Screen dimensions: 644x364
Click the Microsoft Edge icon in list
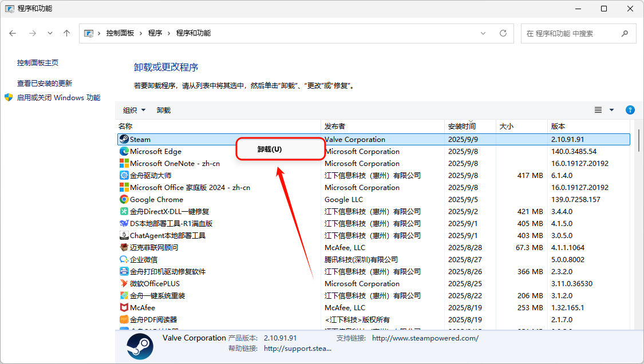coord(124,151)
